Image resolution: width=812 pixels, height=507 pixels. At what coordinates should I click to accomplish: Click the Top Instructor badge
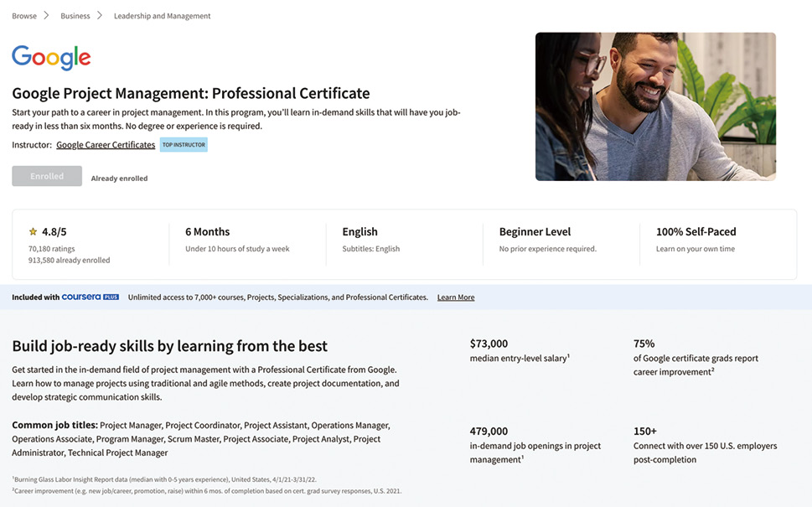[x=184, y=144]
